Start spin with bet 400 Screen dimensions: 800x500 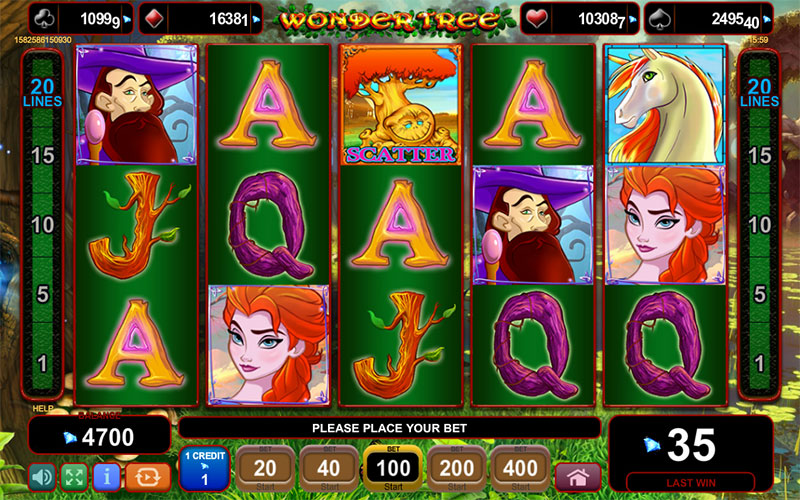click(520, 468)
